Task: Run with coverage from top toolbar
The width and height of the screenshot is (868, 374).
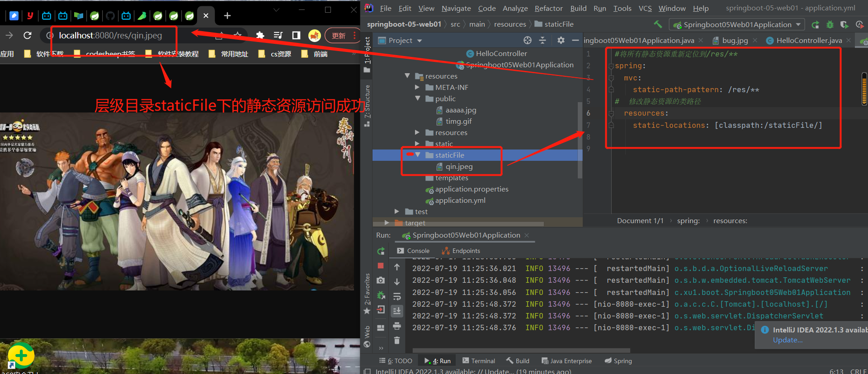Action: tap(844, 24)
